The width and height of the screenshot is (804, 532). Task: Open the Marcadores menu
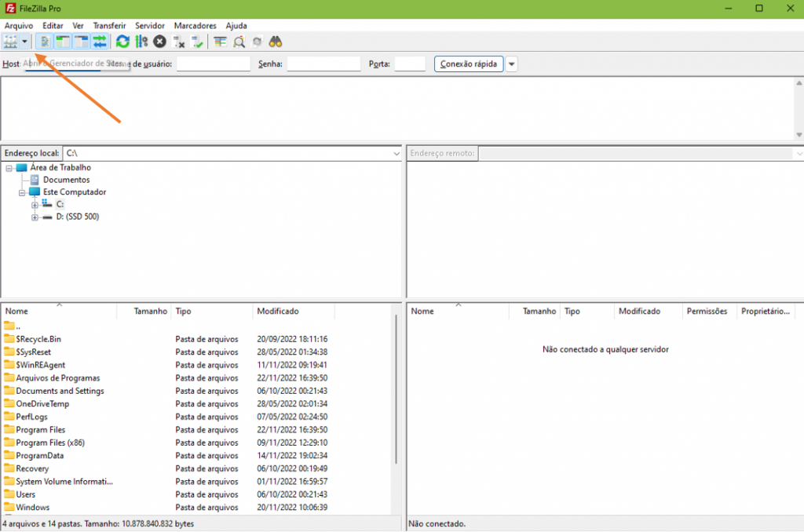tap(196, 26)
